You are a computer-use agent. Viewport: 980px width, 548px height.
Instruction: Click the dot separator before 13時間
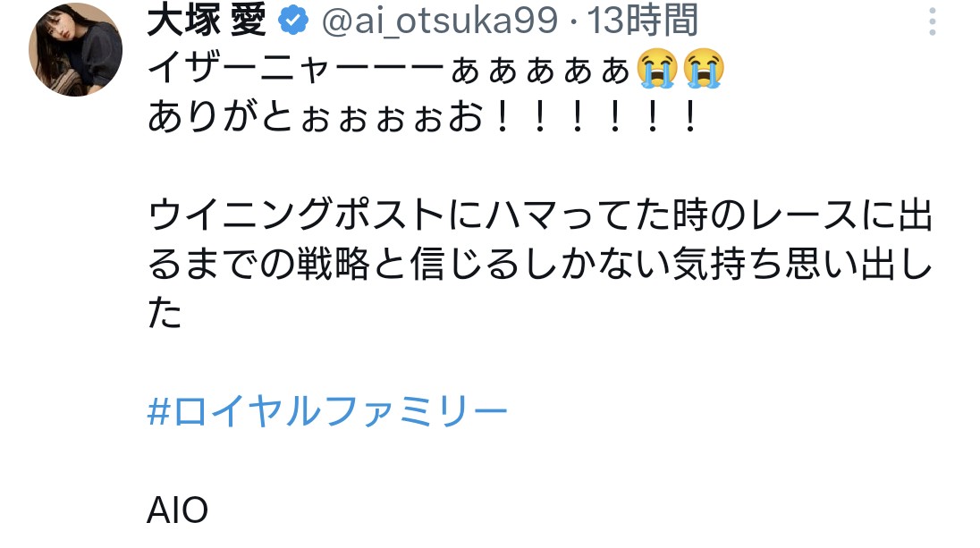(572, 22)
